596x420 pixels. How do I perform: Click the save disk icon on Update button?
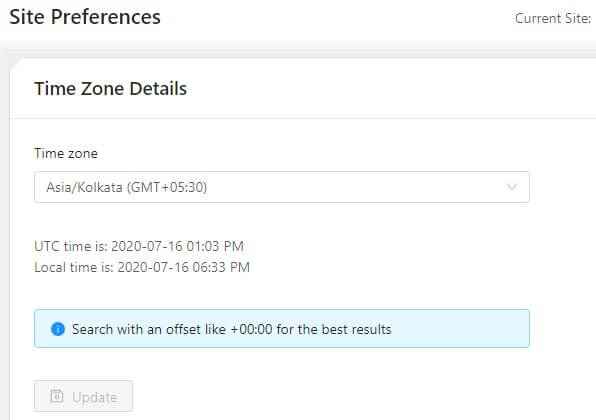point(57,396)
